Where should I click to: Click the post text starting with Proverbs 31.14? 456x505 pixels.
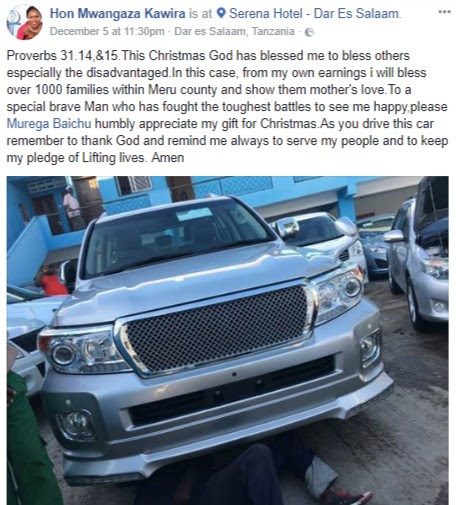[x=227, y=107]
